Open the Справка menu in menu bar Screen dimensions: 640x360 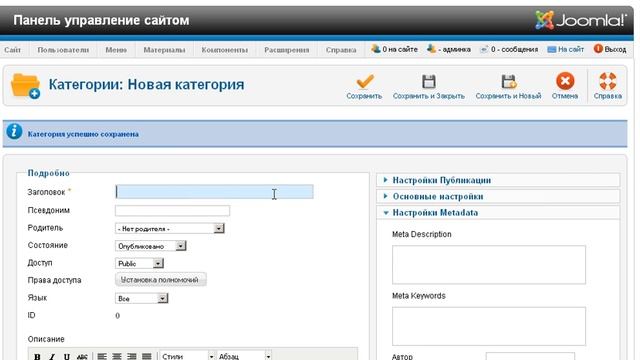[341, 50]
